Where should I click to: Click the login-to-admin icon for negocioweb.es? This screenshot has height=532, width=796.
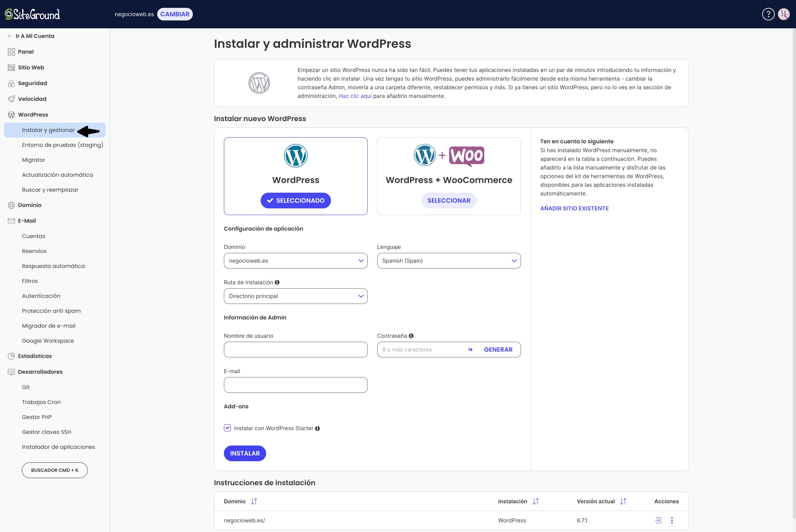tap(658, 520)
